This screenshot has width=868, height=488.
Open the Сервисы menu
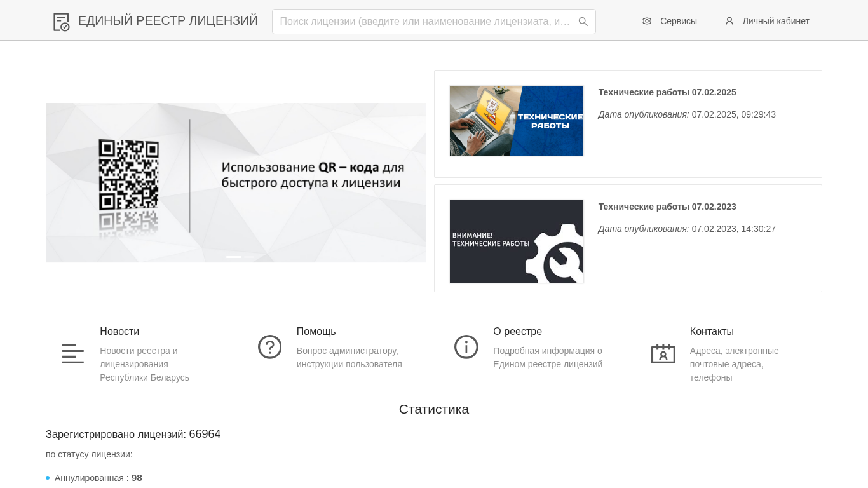click(x=670, y=21)
